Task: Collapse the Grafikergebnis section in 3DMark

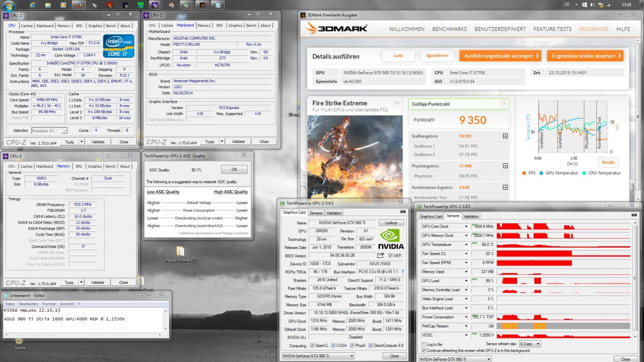Action: click(505, 136)
